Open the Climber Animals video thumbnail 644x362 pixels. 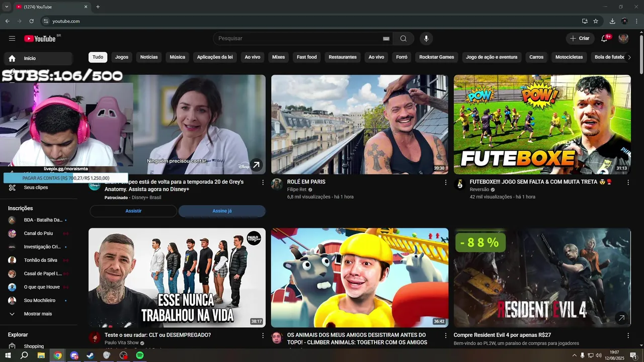[x=360, y=278]
